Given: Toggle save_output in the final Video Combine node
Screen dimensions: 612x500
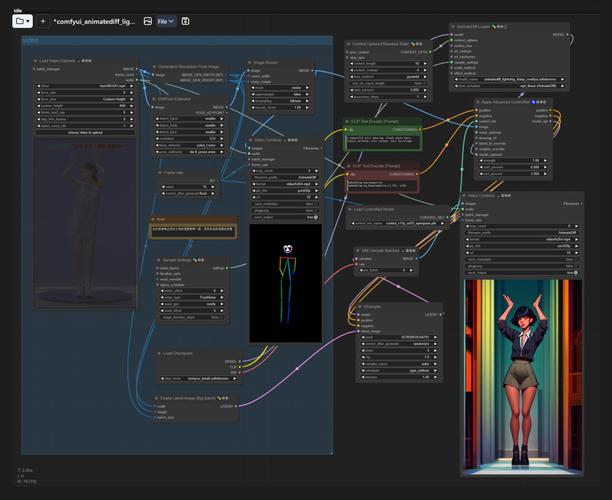Looking at the screenshot, I should coord(522,272).
